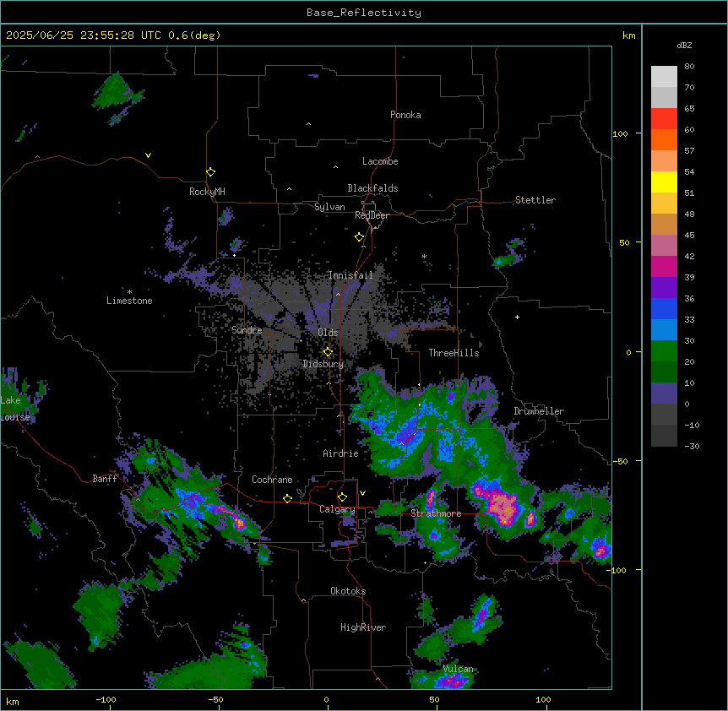
Task: Click the yellow diamond marker above Didsbury
Action: pyautogui.click(x=328, y=352)
